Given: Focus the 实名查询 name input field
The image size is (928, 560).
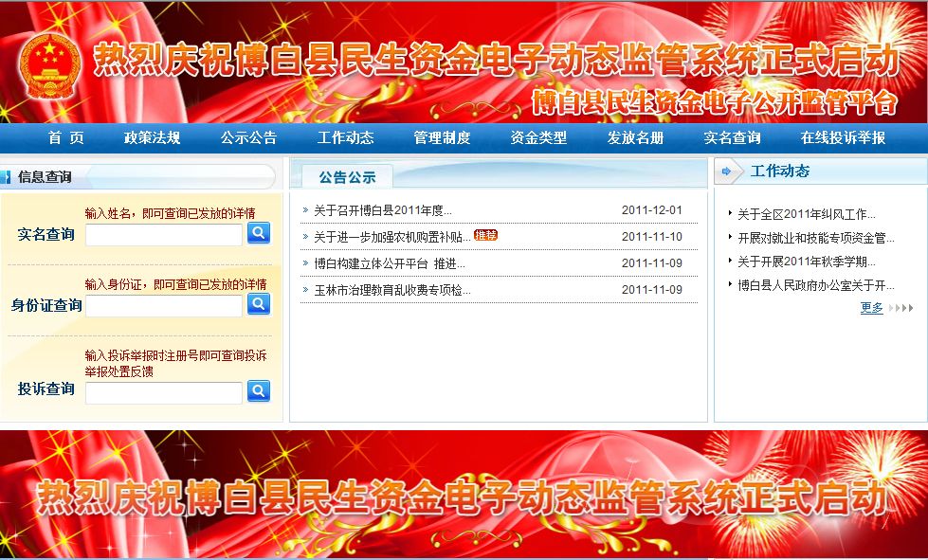Looking at the screenshot, I should (x=164, y=235).
